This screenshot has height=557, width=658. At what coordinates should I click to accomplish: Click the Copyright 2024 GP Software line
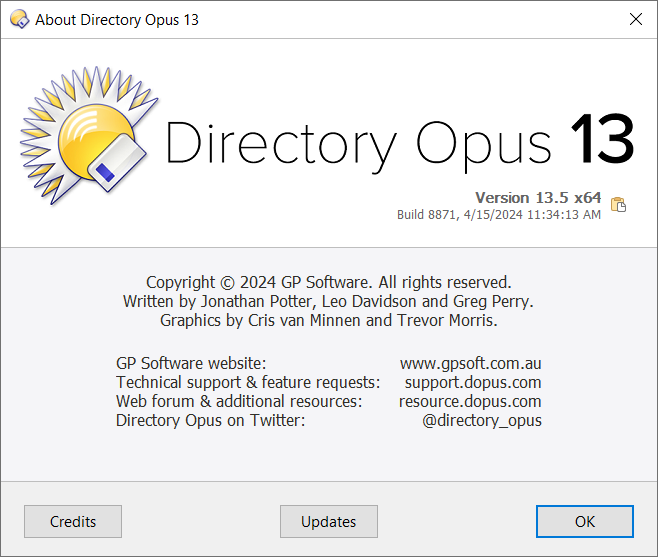329,282
